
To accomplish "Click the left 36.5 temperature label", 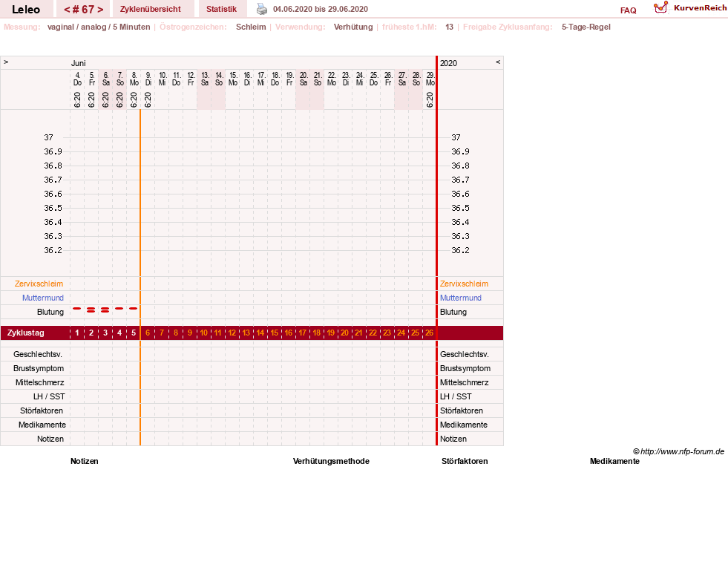I will coord(53,208).
